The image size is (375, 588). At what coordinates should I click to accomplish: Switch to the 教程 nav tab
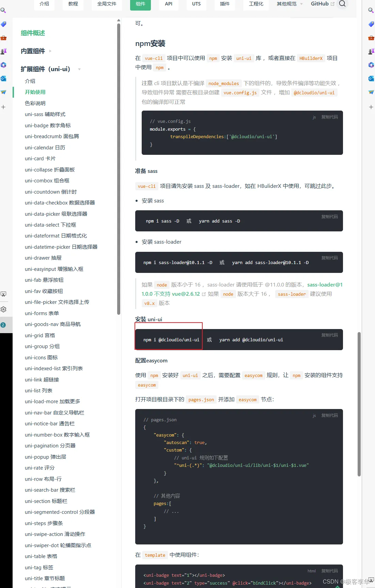pos(73,4)
